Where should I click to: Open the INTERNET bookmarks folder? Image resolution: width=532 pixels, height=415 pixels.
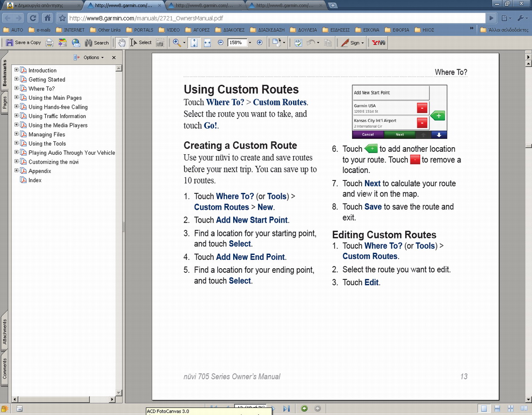coord(70,30)
